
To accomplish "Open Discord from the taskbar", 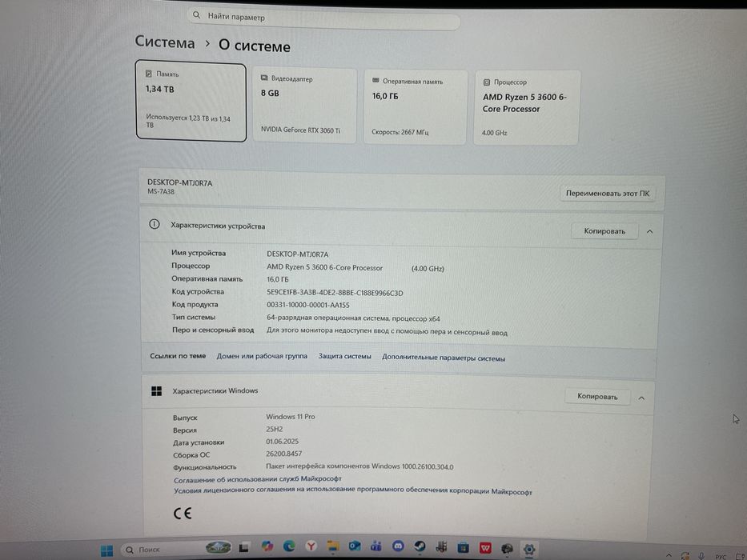I will (x=398, y=546).
